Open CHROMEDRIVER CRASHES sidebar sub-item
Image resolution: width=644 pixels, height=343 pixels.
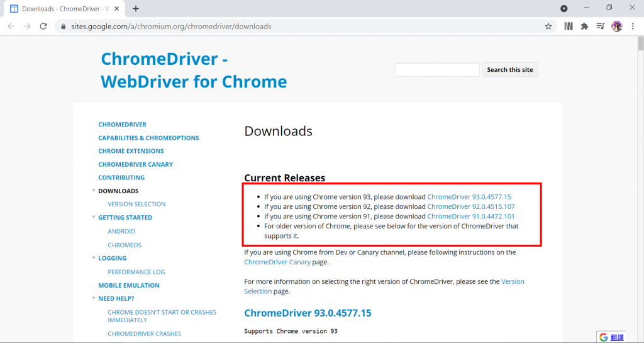(144, 334)
